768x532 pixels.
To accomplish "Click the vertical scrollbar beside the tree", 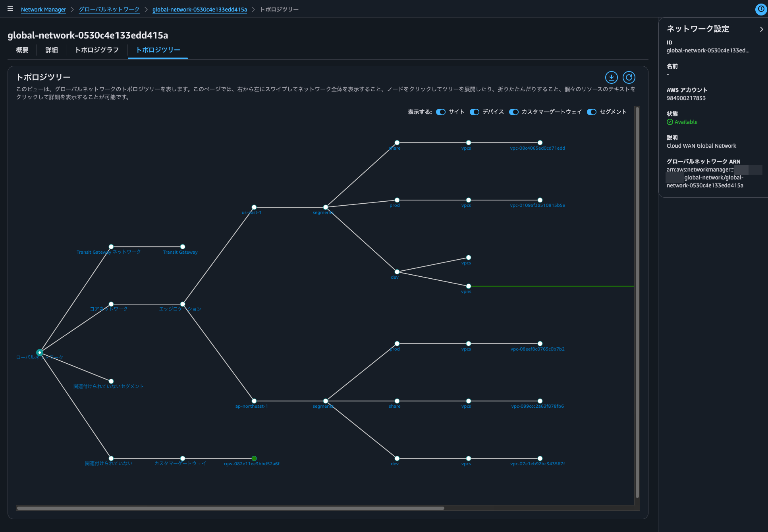I will pyautogui.click(x=637, y=302).
